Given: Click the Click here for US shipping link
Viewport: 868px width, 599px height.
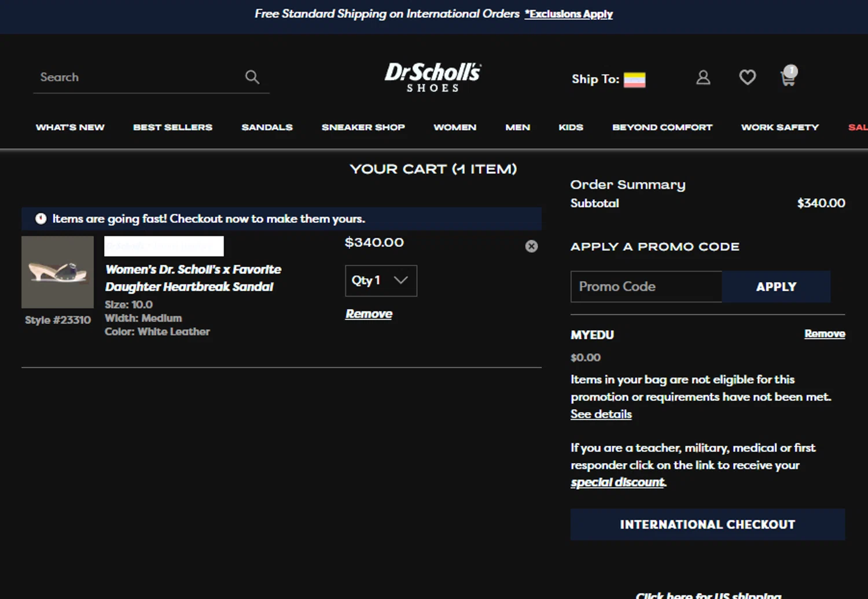Looking at the screenshot, I should click(x=708, y=595).
